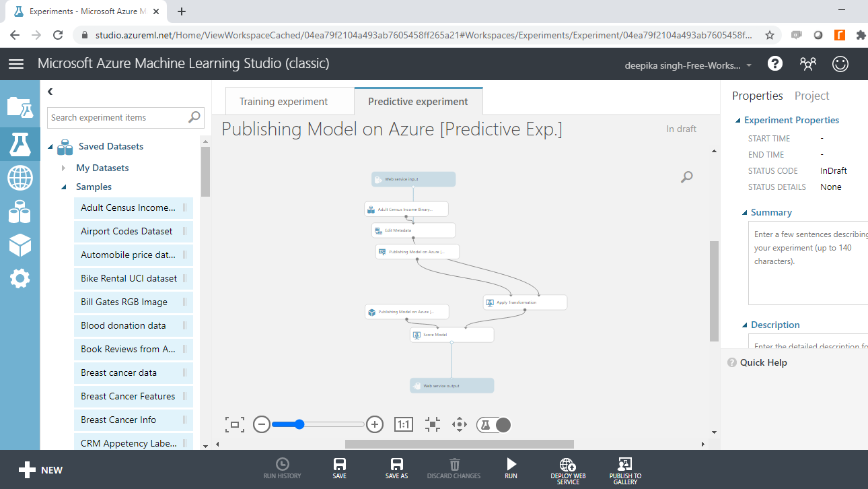
Task: Click Publish to Gallery button
Action: [x=625, y=471]
